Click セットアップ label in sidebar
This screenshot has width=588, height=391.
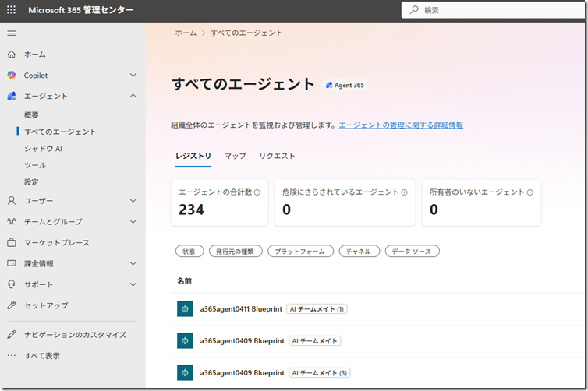point(46,305)
